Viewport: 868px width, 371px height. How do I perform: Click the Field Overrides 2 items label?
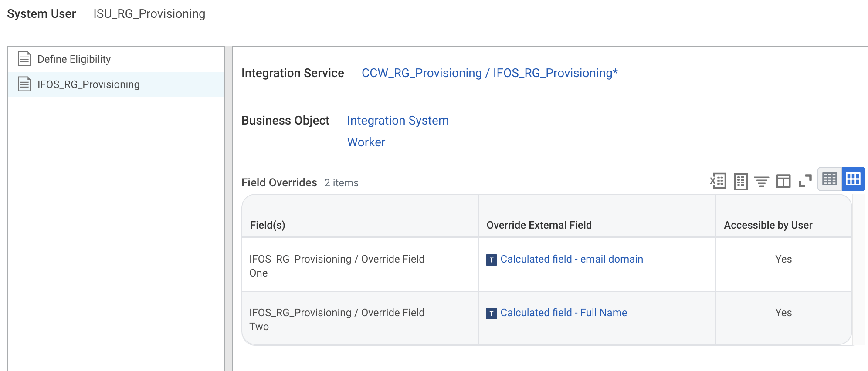(x=300, y=183)
